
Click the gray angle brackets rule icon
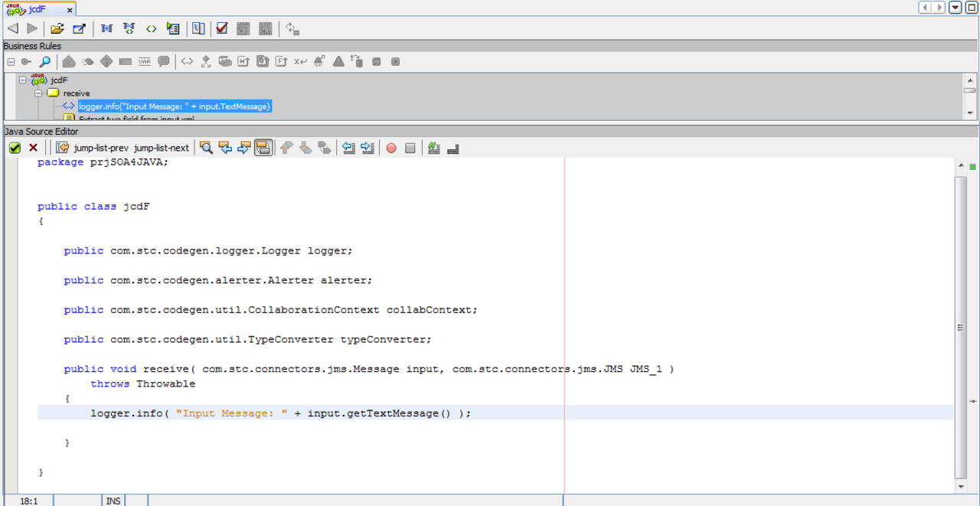click(187, 61)
